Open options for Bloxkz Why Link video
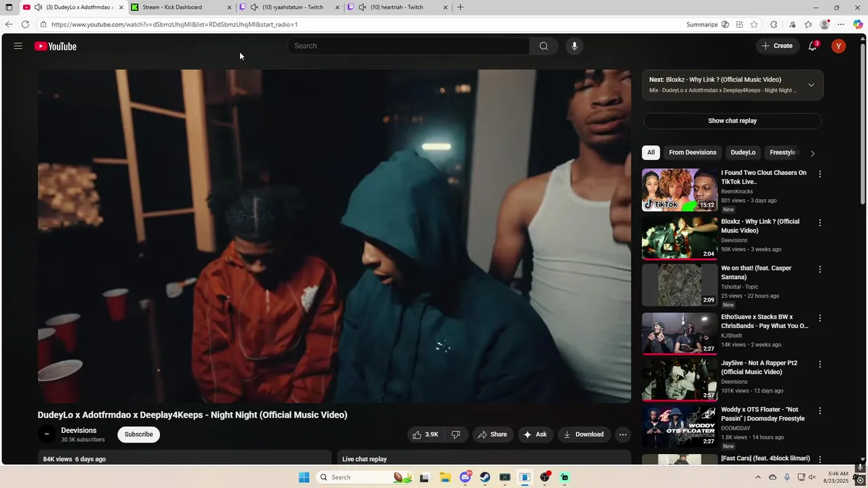Viewport: 868px width, 488px height. click(820, 223)
